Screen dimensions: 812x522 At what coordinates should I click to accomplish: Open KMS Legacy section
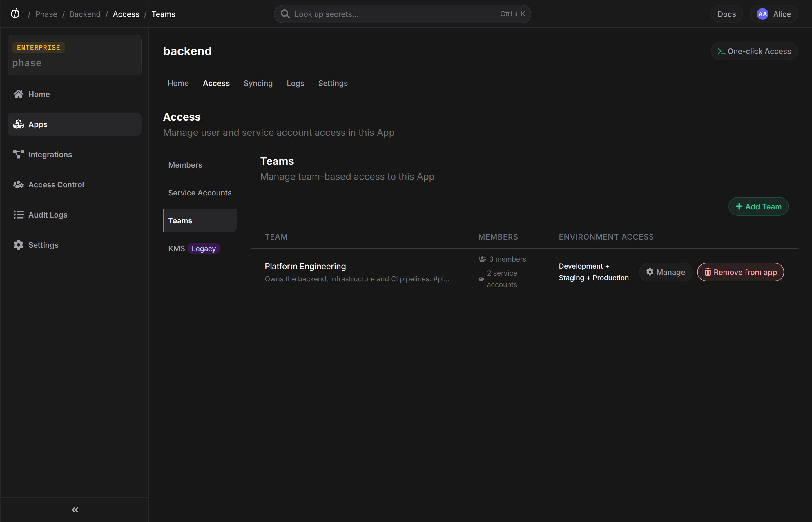tap(200, 249)
